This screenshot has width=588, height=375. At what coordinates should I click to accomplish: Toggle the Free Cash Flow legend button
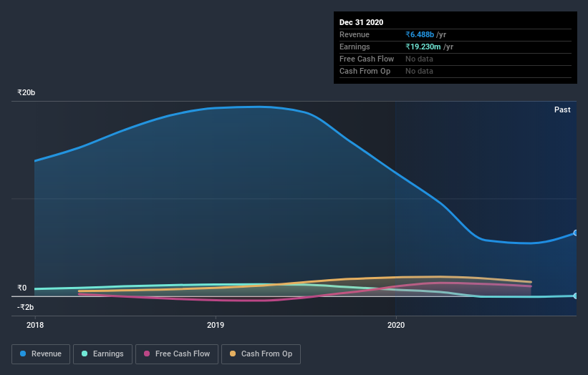[x=177, y=354]
